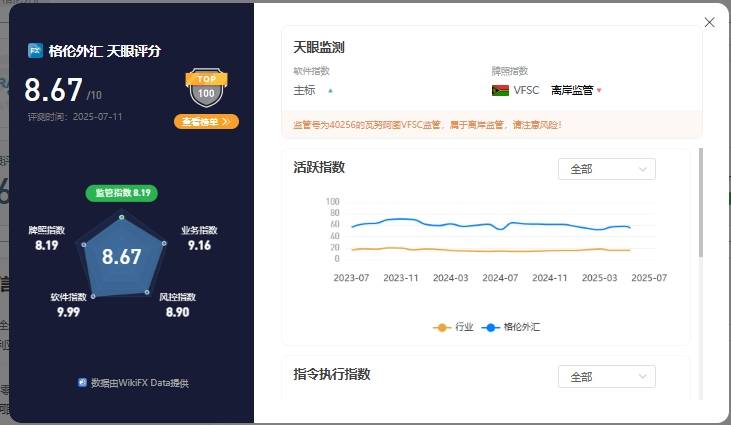Click the 指令执行指数 section heading
The image size is (731, 425).
(x=332, y=374)
